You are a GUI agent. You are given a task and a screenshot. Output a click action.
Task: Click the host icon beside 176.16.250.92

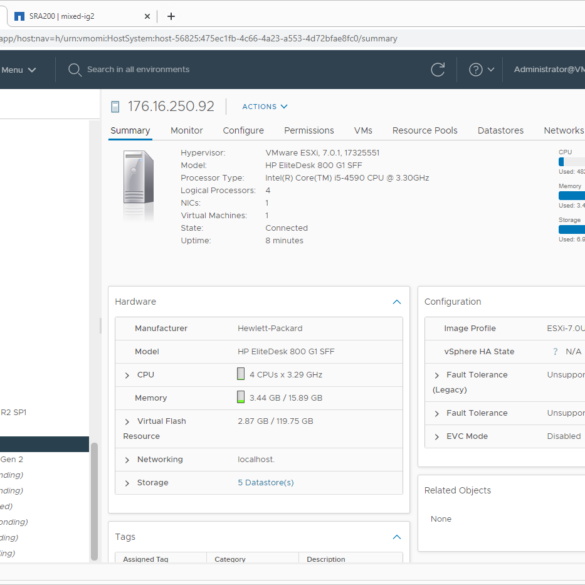point(115,107)
